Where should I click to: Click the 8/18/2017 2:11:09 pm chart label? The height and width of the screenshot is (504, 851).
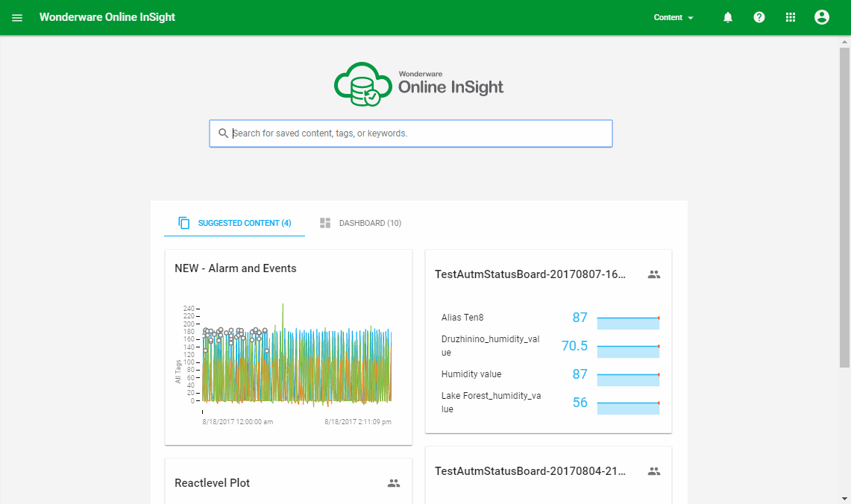(x=358, y=421)
